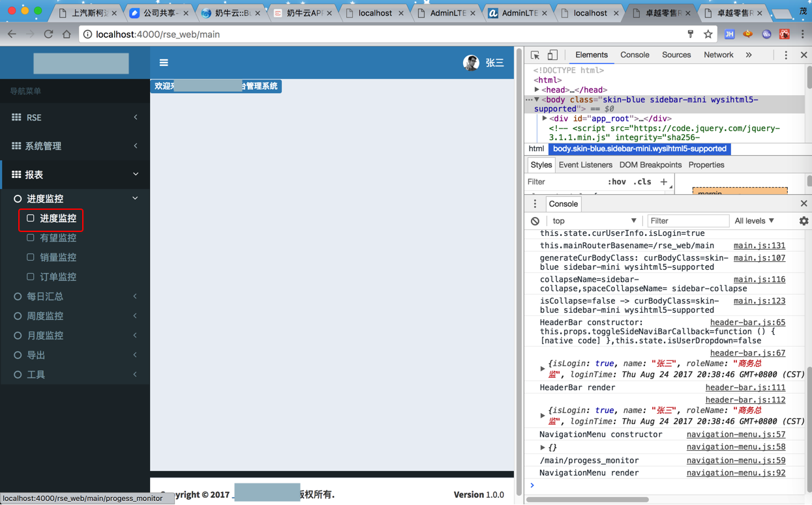Switch to the Sources tab

676,55
